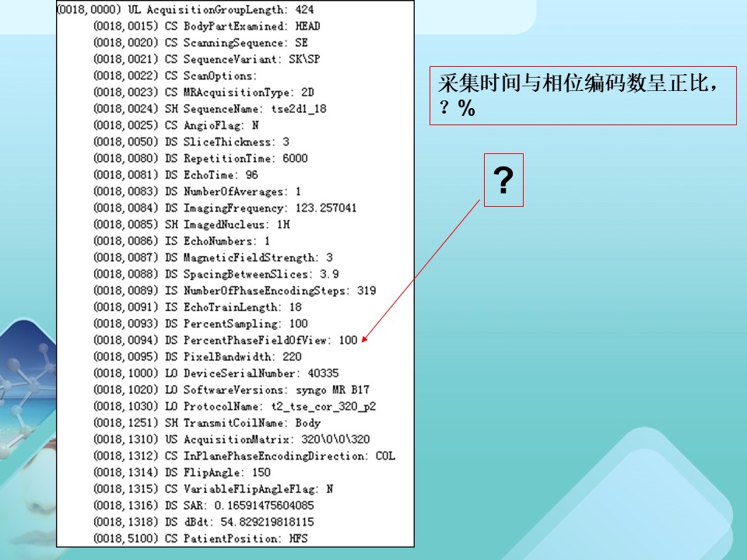Select PatientPosition: HFS line
Image resolution: width=747 pixels, height=560 pixels.
(201, 538)
